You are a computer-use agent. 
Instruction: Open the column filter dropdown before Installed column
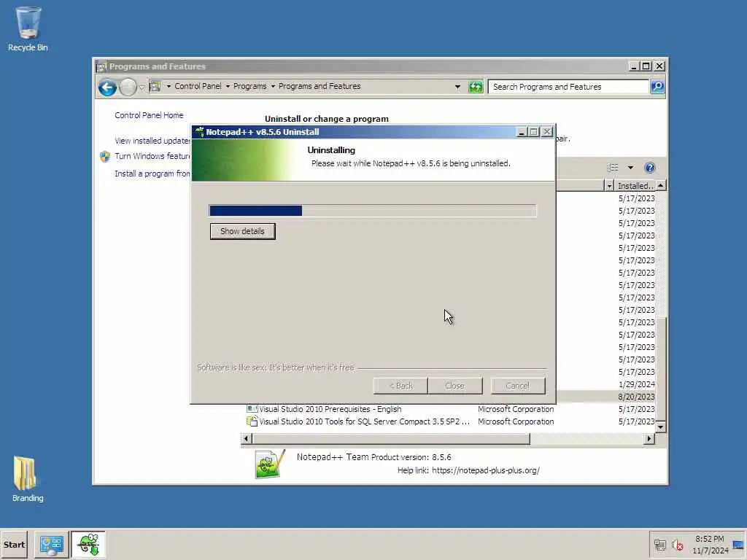609,186
